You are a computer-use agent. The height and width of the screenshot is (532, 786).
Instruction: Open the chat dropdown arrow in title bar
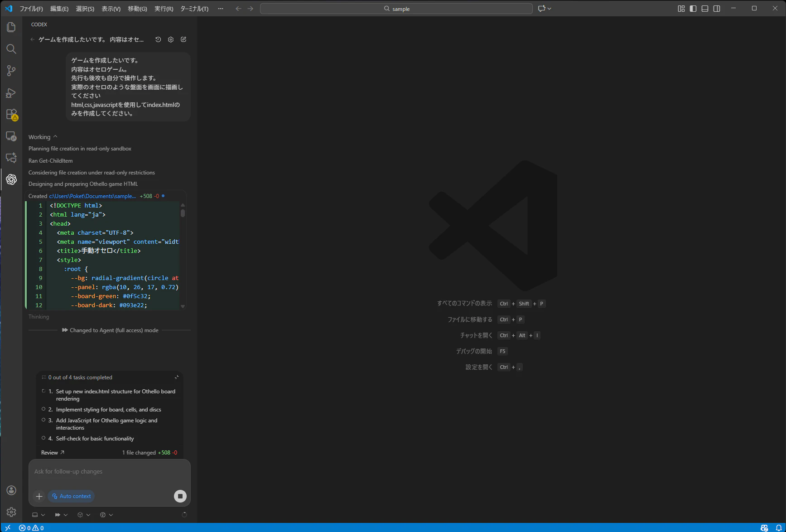click(550, 9)
